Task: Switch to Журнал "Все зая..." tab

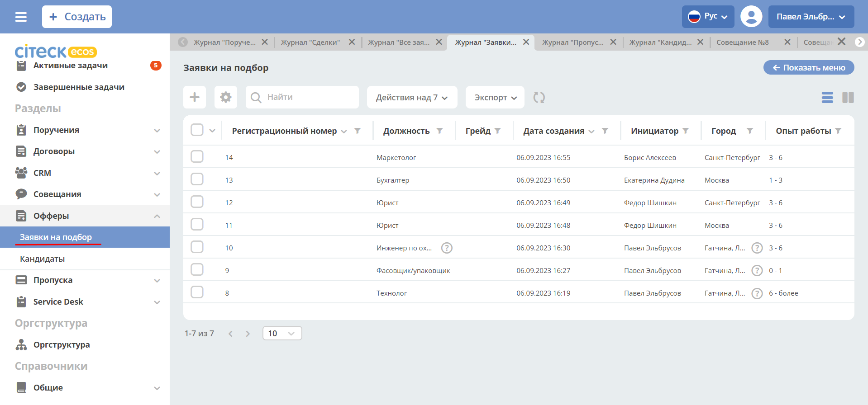Action: 399,42
